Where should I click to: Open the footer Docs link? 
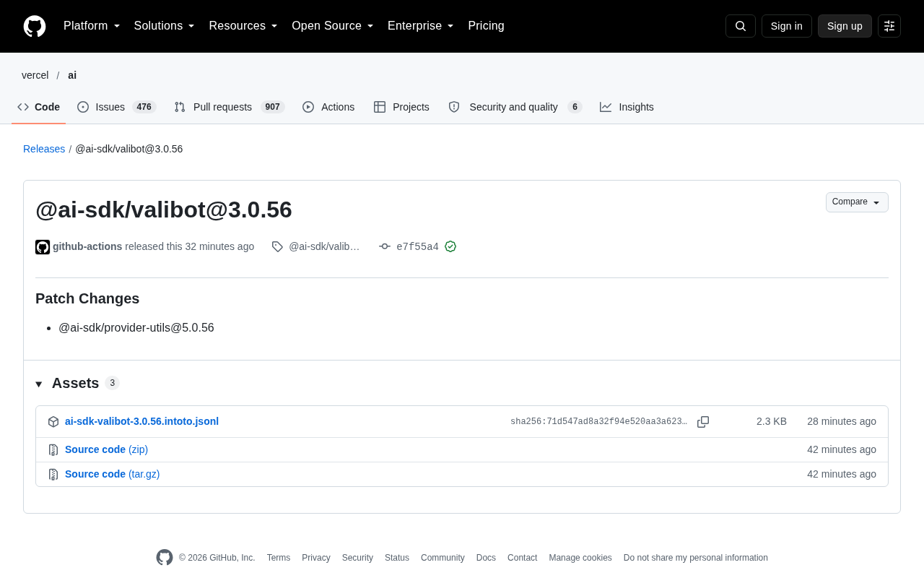pyautogui.click(x=486, y=558)
